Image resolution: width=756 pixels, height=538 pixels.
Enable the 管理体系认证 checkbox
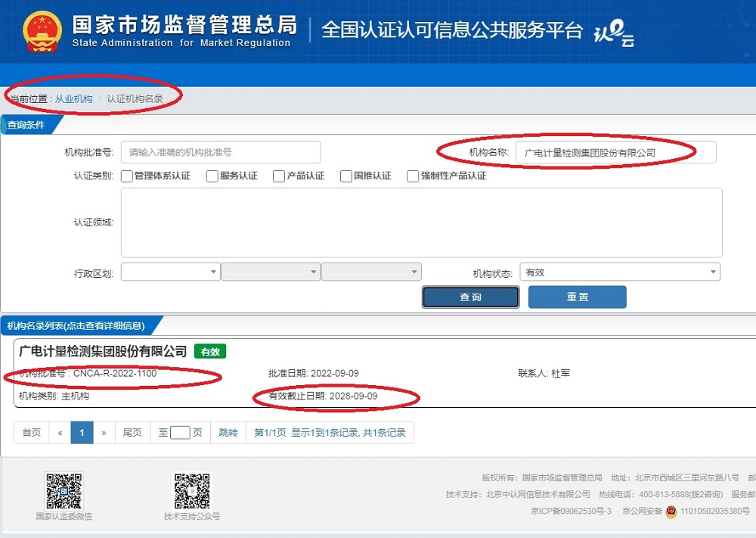[x=127, y=176]
